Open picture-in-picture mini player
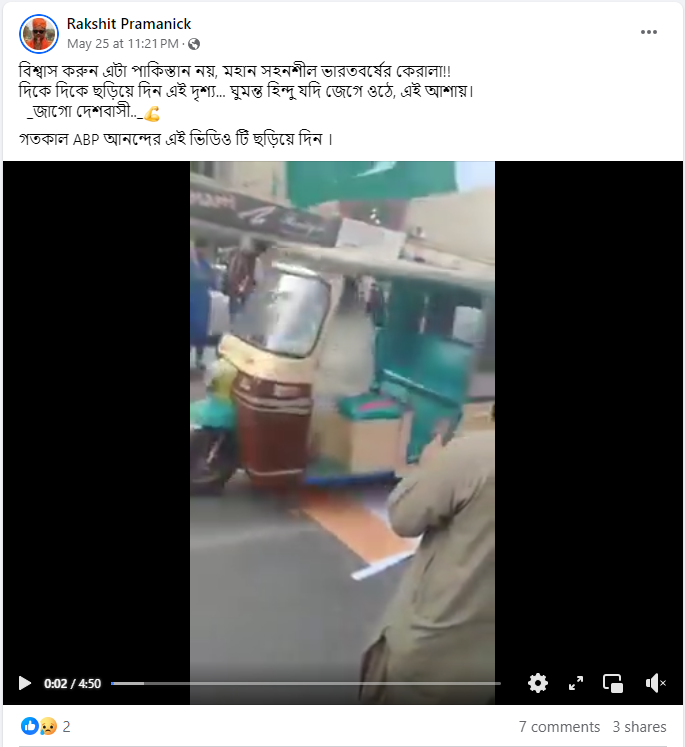The width and height of the screenshot is (685, 747). (613, 683)
